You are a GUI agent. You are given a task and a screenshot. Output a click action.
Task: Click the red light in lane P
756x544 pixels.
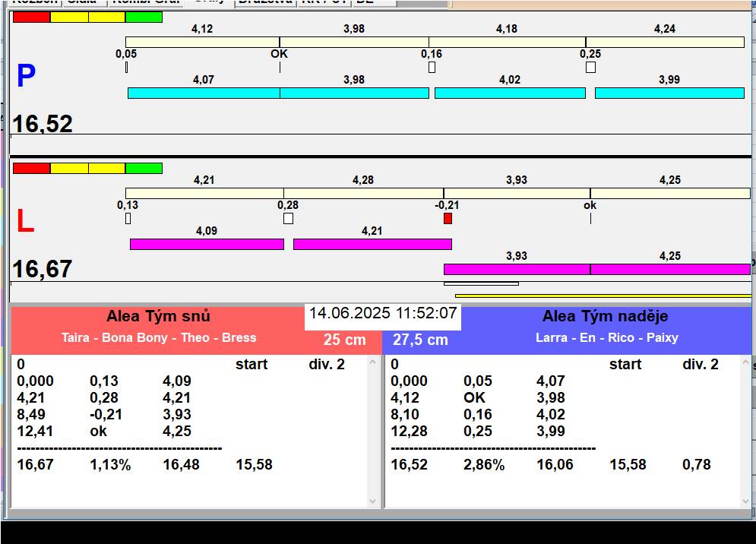(x=31, y=17)
